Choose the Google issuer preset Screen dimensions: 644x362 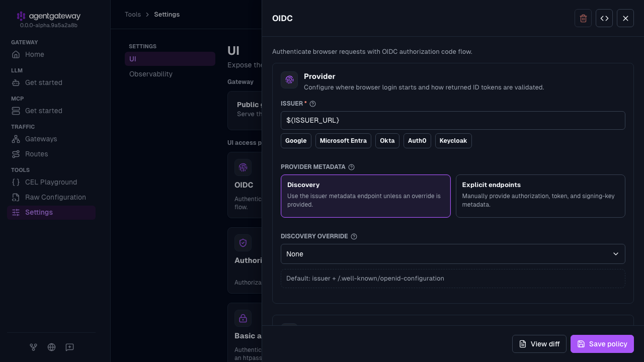[296, 141]
